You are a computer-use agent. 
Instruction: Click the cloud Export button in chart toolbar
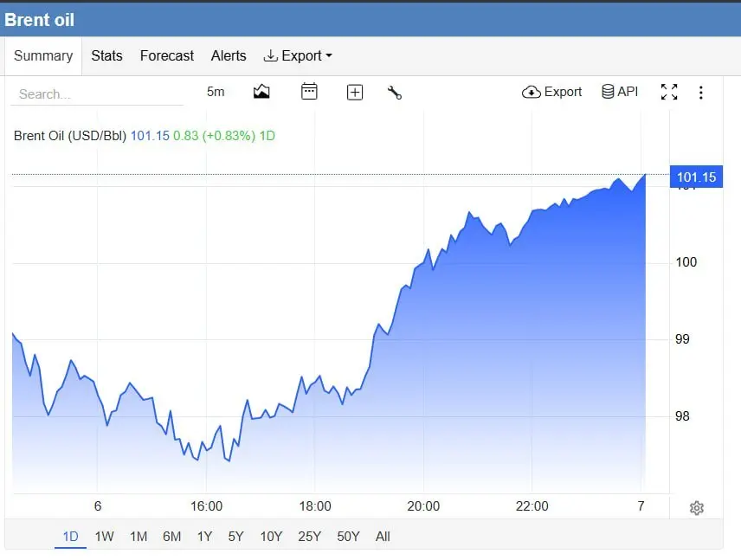(551, 92)
